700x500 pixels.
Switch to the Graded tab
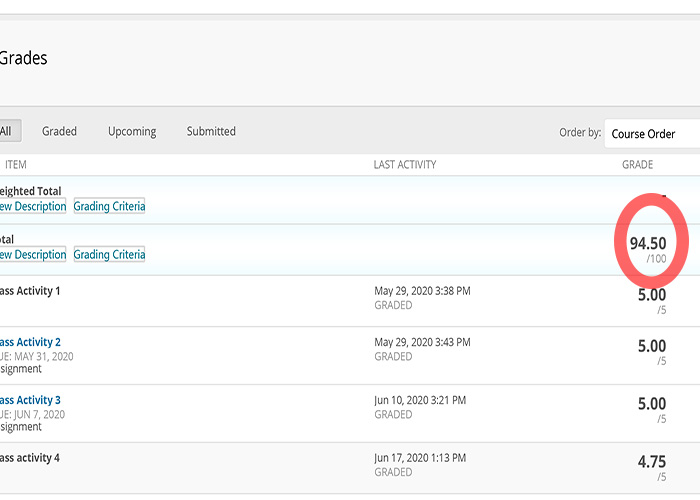(59, 131)
